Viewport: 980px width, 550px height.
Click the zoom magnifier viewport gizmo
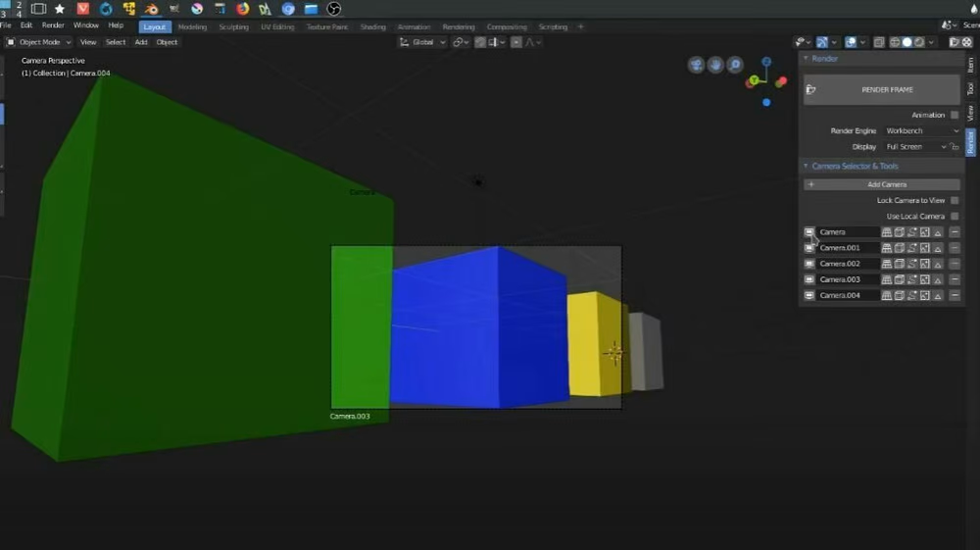tap(735, 65)
